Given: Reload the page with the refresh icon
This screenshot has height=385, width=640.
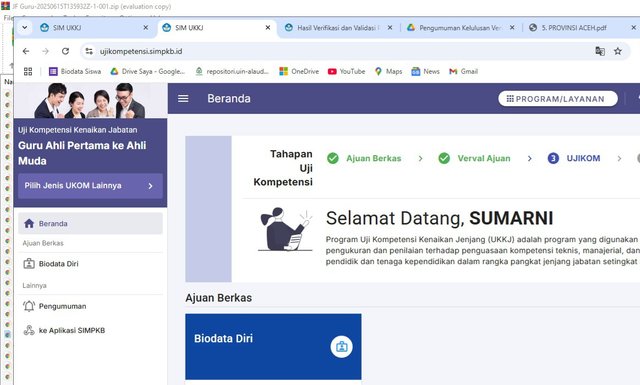Looking at the screenshot, I should click(65, 51).
